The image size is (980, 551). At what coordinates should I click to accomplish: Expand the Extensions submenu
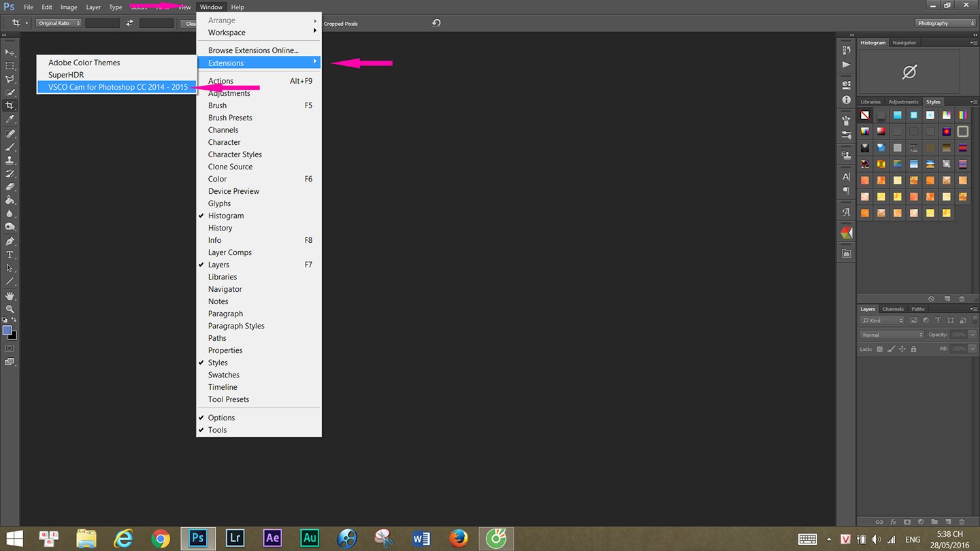[x=259, y=63]
